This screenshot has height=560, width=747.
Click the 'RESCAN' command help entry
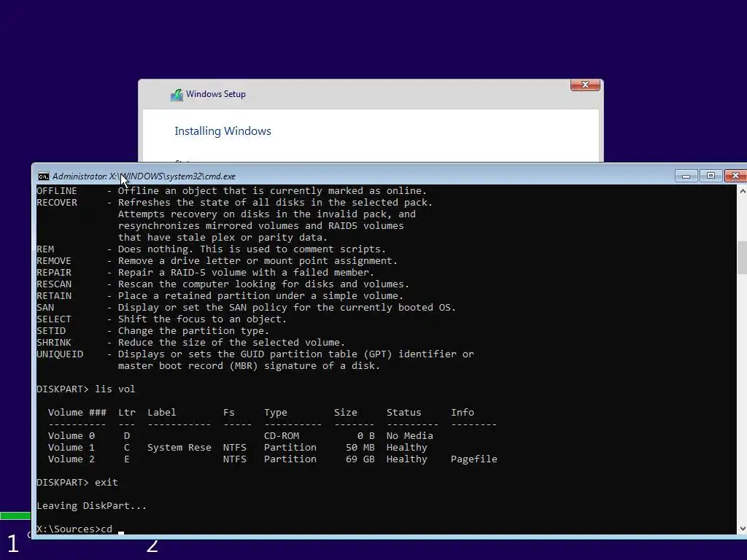click(x=222, y=284)
